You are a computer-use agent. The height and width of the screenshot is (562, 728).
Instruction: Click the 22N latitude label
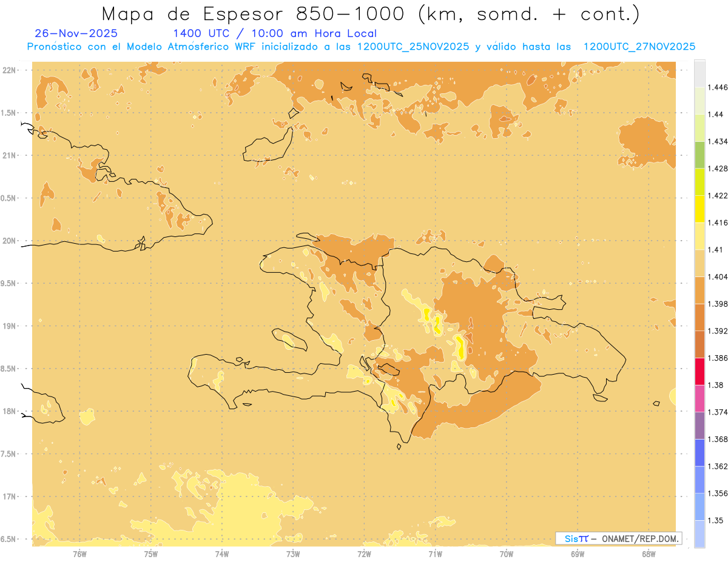(x=9, y=70)
